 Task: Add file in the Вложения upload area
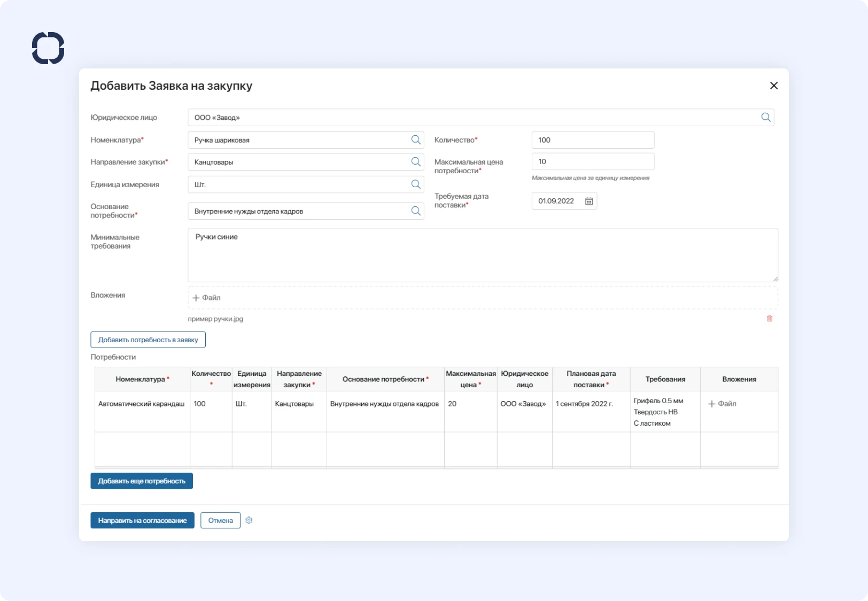(207, 298)
